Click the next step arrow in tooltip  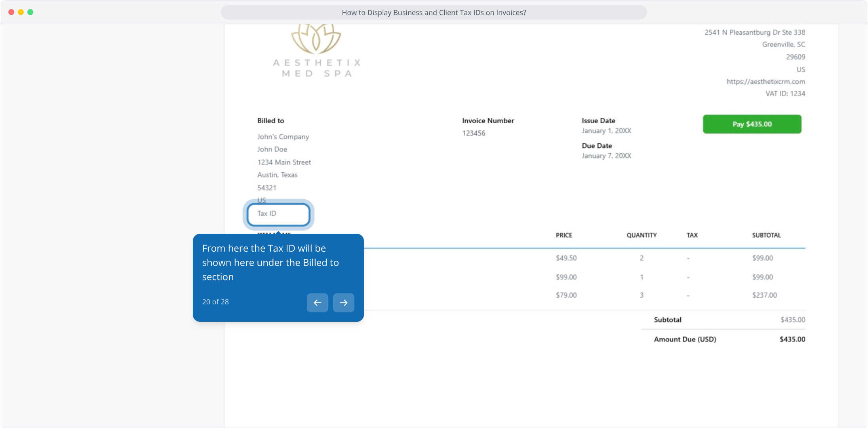[x=343, y=303]
